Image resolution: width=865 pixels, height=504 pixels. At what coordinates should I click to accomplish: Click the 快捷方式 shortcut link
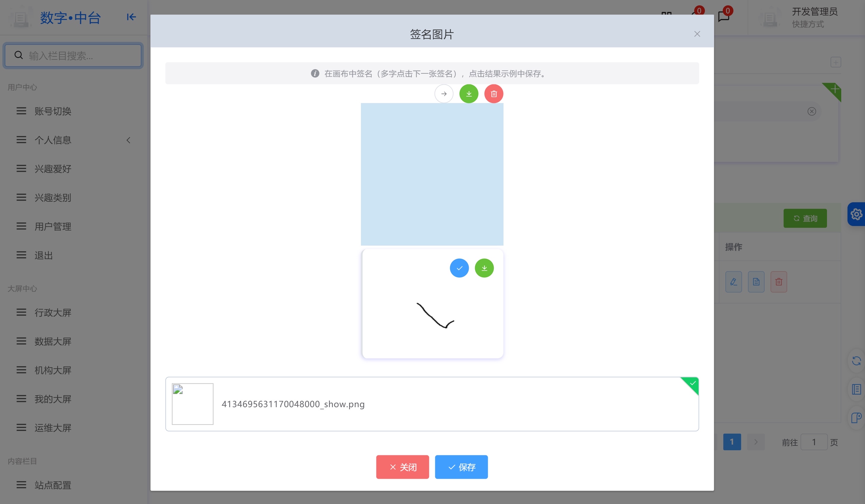(x=808, y=24)
